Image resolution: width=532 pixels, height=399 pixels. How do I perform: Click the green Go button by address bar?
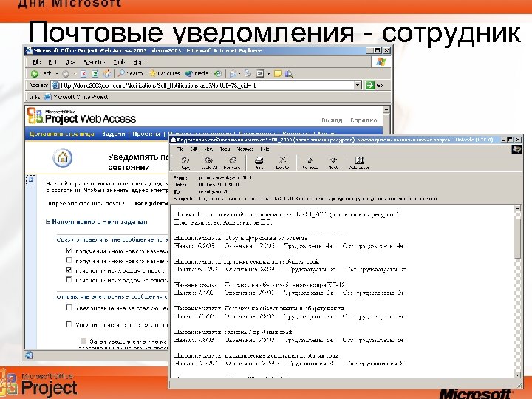pyautogui.click(x=370, y=85)
